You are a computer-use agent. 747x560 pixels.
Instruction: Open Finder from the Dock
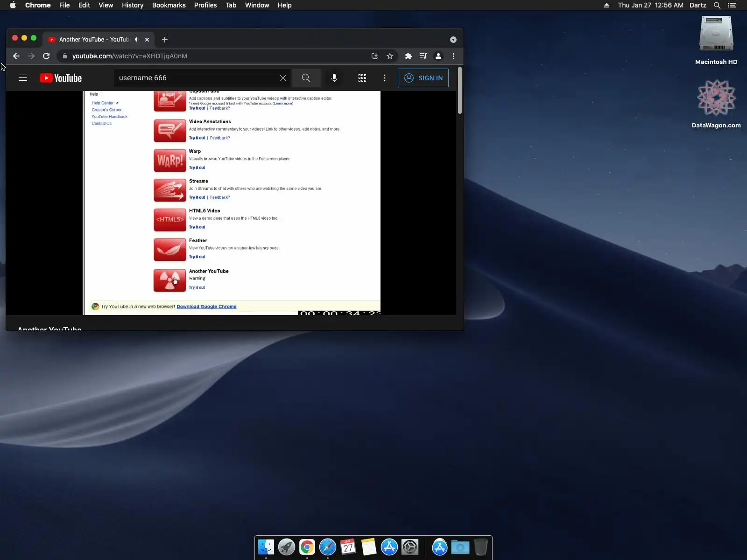[266, 547]
